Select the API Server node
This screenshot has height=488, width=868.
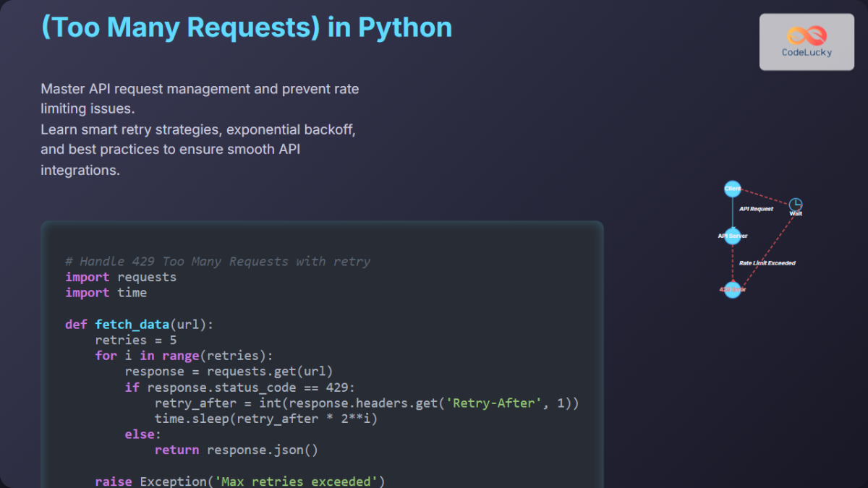click(x=732, y=235)
